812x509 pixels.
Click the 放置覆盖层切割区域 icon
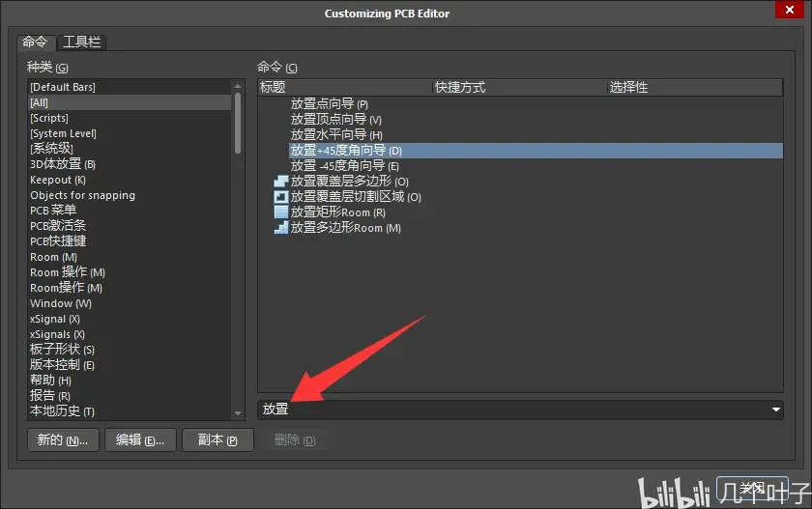280,197
